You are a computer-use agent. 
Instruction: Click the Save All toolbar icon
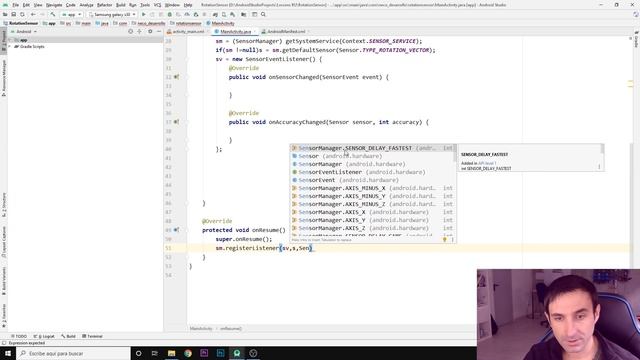coord(13,14)
